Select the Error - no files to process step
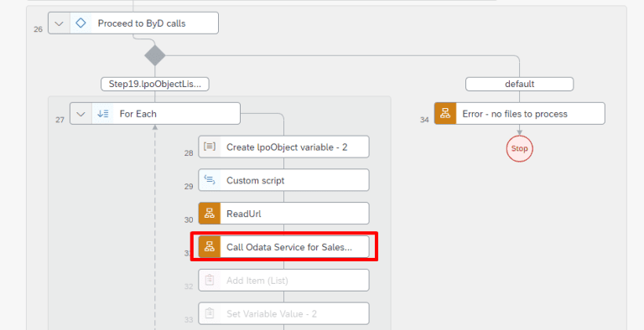This screenshot has width=644, height=330. [x=520, y=114]
